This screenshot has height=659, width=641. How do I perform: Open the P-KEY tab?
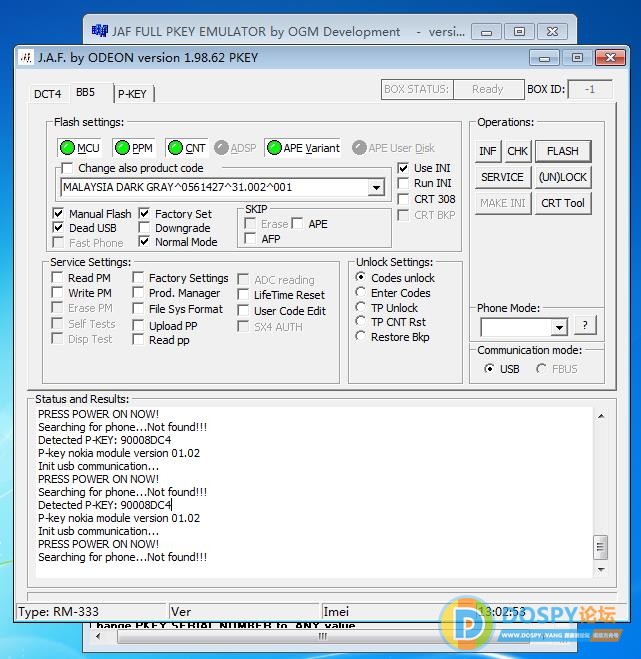[132, 94]
